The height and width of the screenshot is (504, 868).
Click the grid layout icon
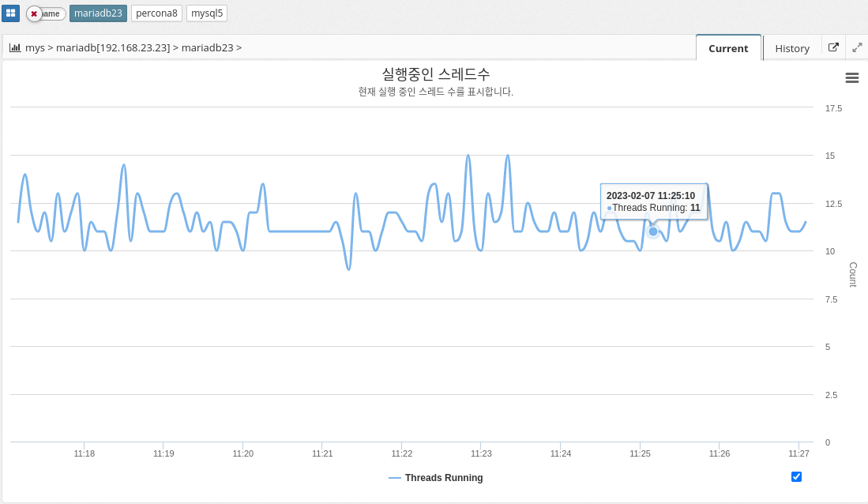click(10, 13)
